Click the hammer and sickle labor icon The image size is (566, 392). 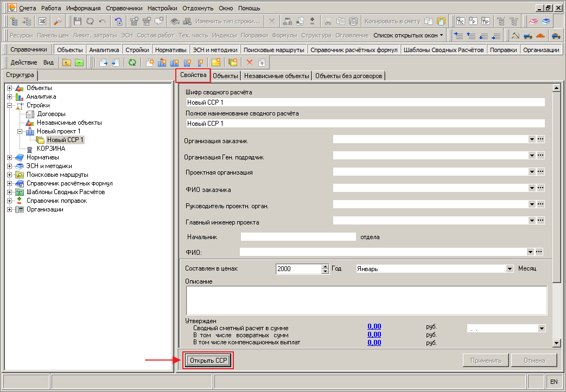(516, 35)
